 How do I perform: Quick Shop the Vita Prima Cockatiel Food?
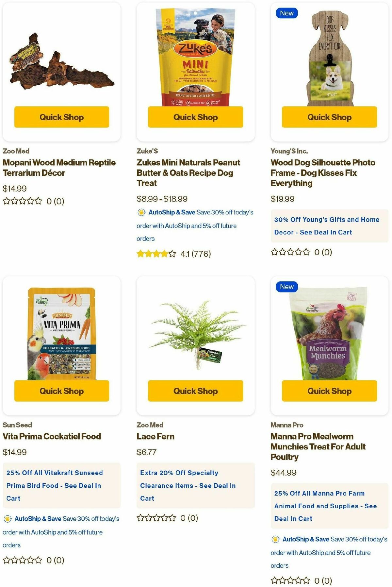[62, 391]
